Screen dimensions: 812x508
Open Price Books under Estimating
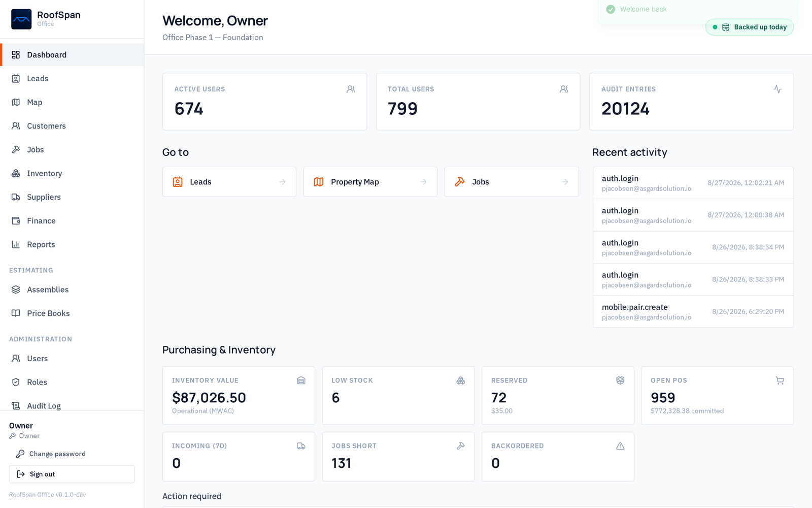(72, 313)
